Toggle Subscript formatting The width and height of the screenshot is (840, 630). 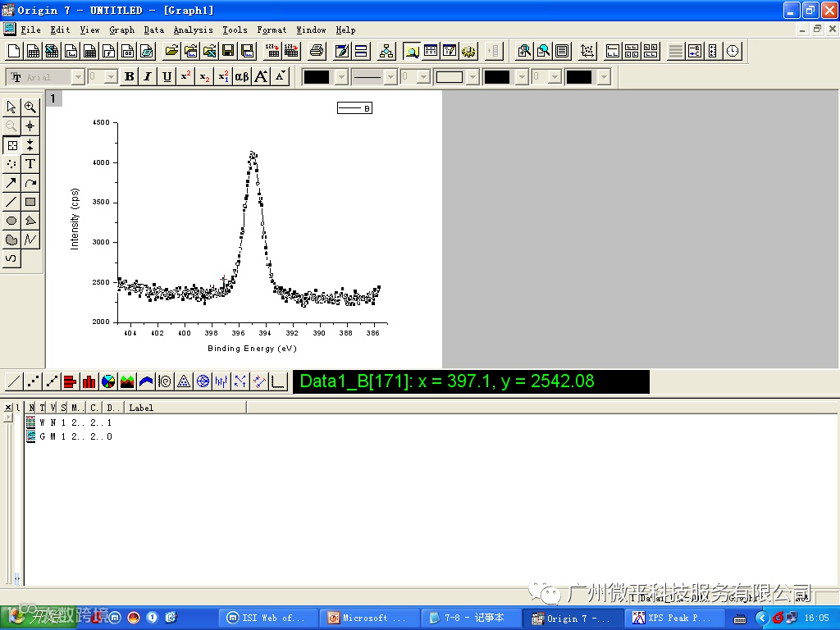click(x=204, y=76)
